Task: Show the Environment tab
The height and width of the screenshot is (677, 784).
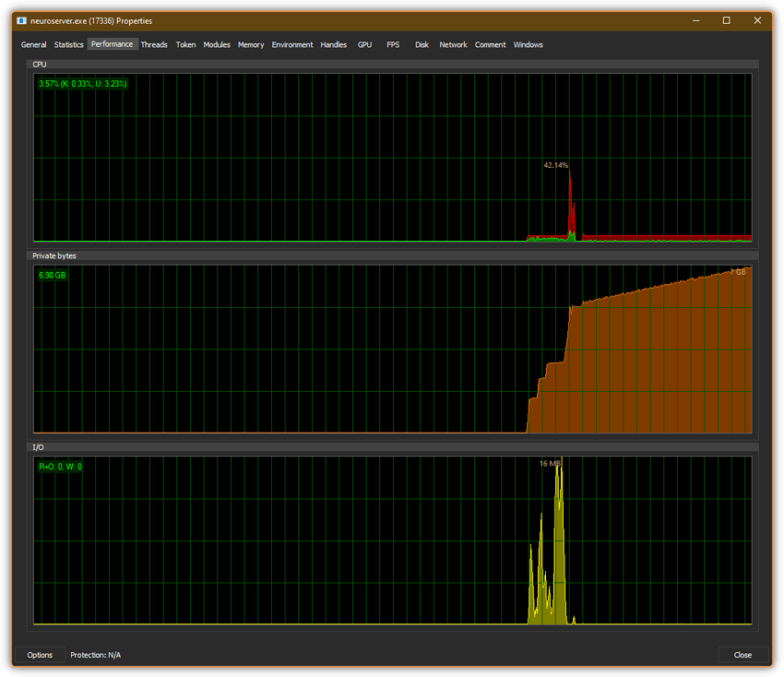Action: click(292, 44)
